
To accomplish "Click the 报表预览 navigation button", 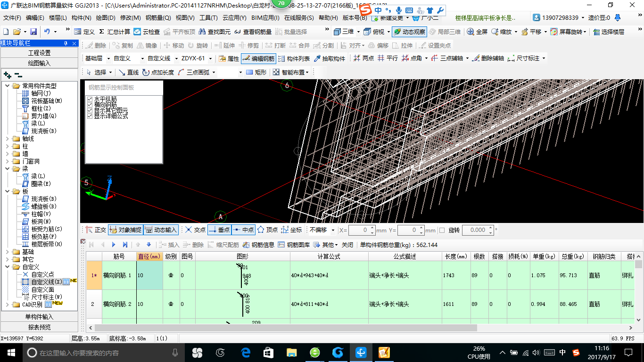I will pyautogui.click(x=39, y=327).
